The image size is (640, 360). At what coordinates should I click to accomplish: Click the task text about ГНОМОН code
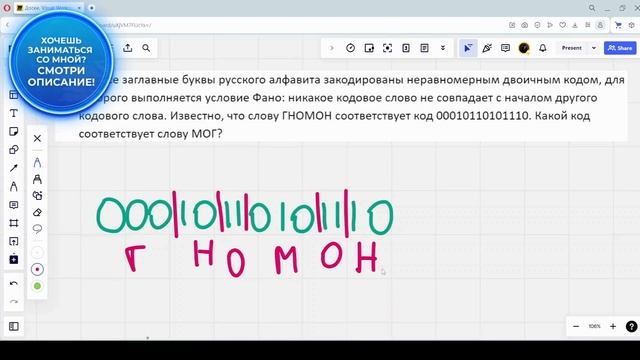pos(341,107)
